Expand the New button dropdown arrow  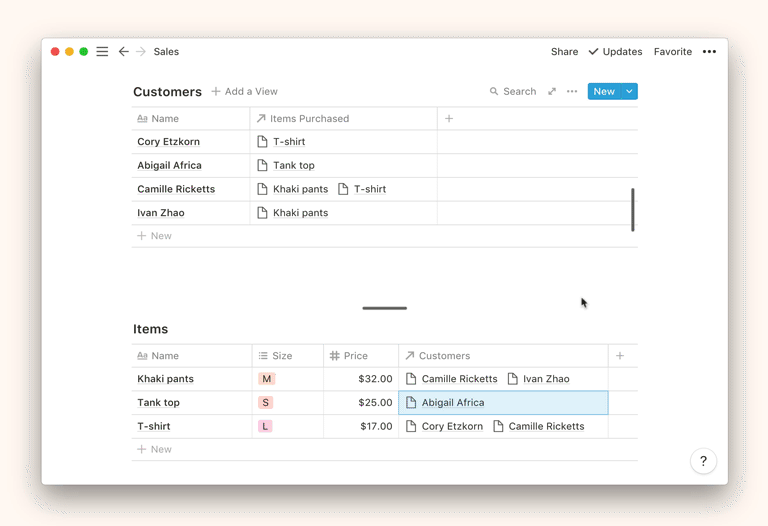coord(629,92)
